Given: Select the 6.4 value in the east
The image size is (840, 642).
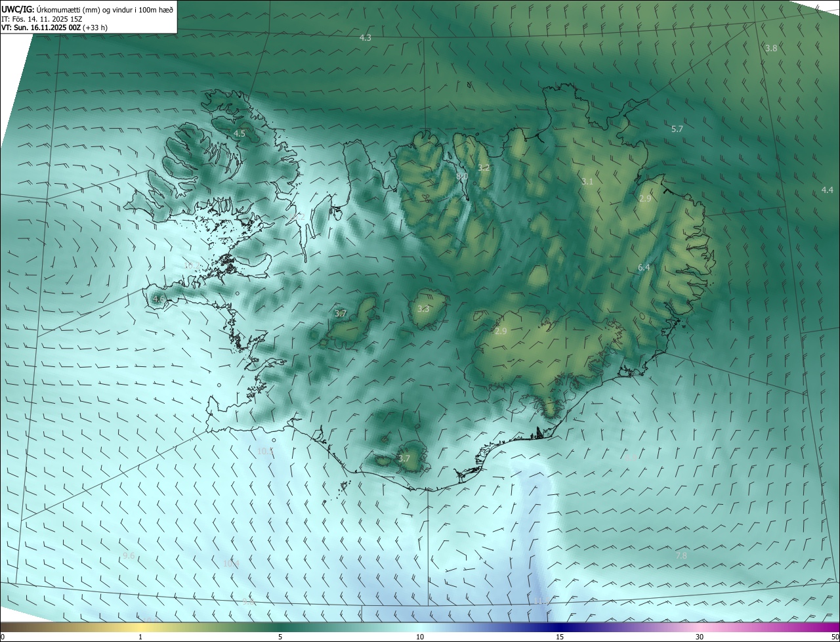Looking at the screenshot, I should click(x=644, y=268).
